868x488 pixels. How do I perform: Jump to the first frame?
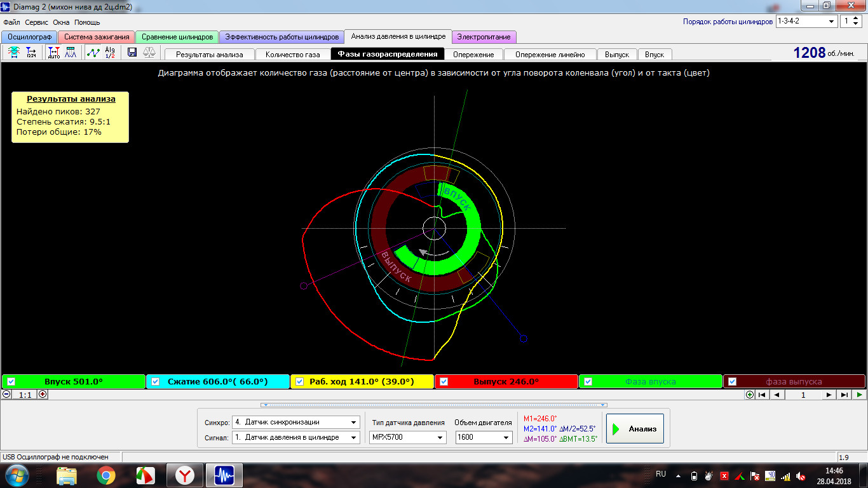763,395
